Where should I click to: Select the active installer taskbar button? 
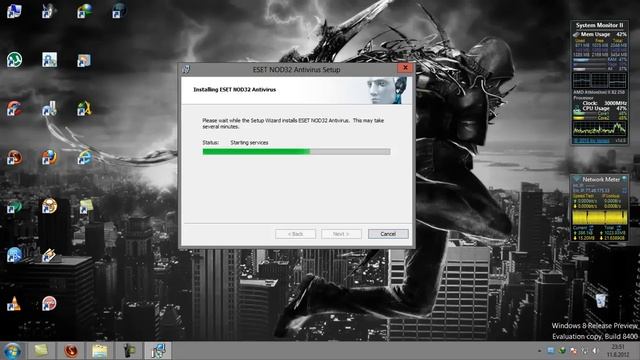(158, 351)
